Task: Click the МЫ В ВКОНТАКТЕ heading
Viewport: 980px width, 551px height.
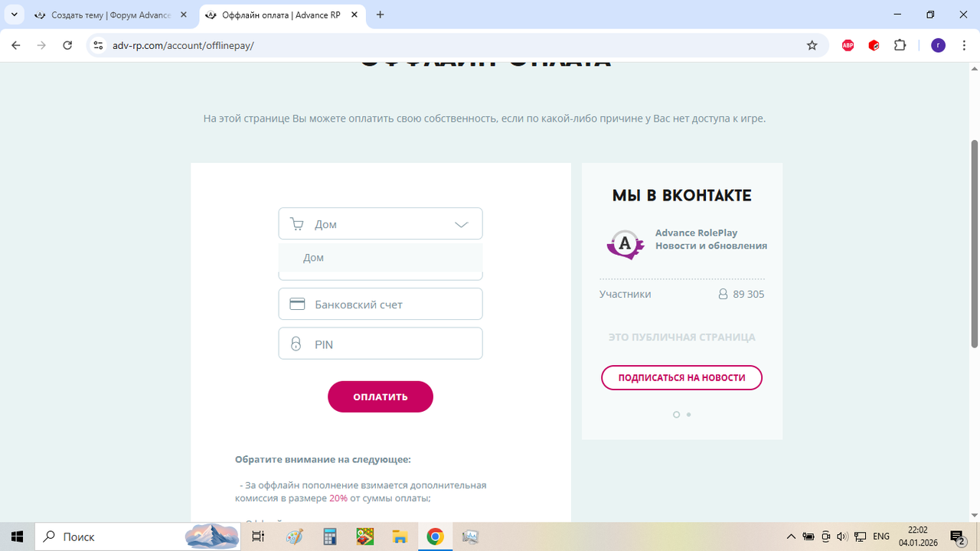Action: (x=681, y=196)
